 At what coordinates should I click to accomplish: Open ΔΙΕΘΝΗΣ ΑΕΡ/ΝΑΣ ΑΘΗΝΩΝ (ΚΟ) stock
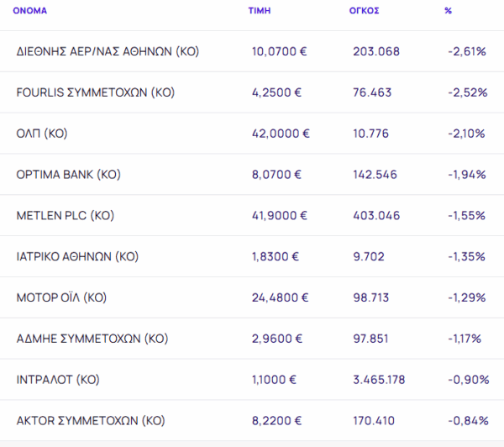[x=108, y=52]
